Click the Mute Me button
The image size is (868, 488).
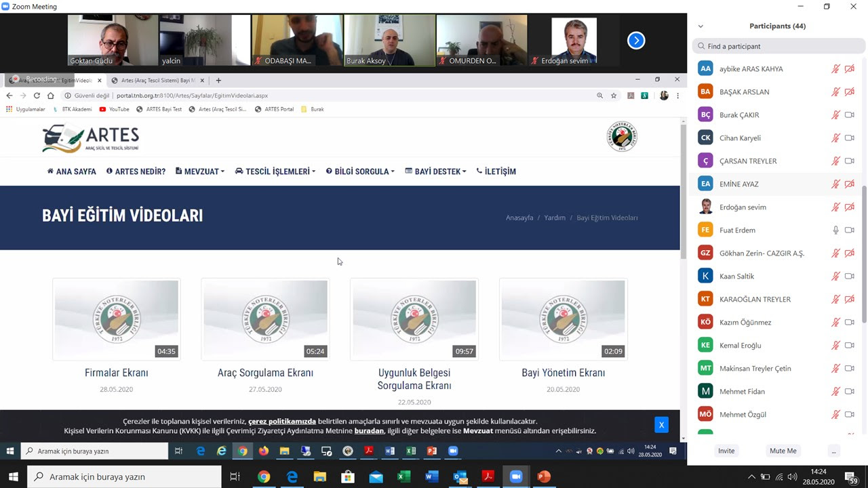coord(783,451)
